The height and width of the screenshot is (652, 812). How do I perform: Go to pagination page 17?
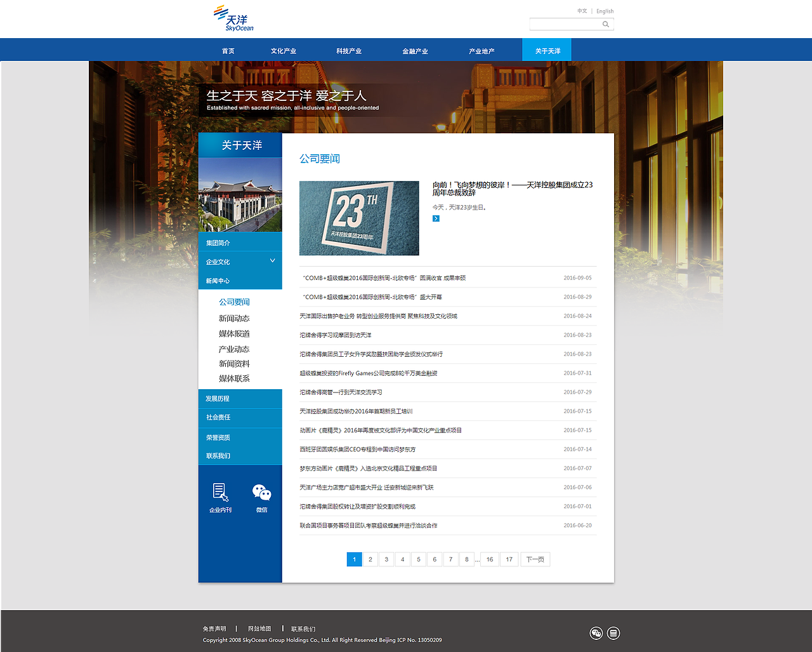point(509,559)
